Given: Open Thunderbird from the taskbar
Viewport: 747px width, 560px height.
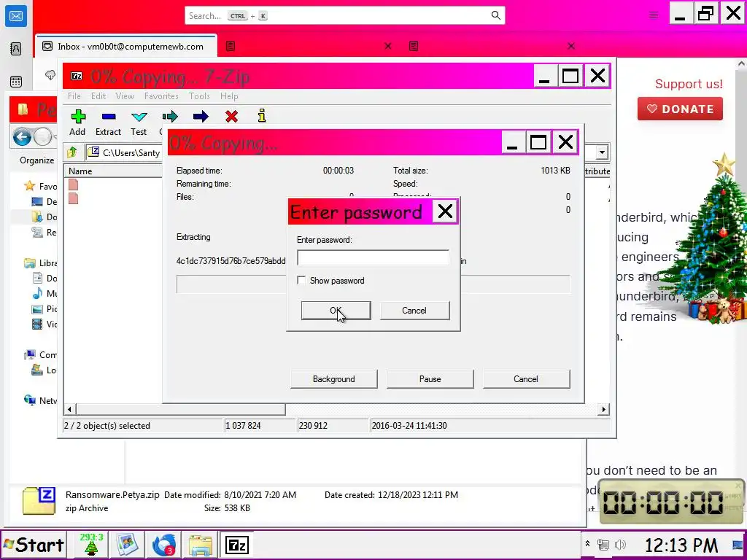Looking at the screenshot, I should coord(164,544).
